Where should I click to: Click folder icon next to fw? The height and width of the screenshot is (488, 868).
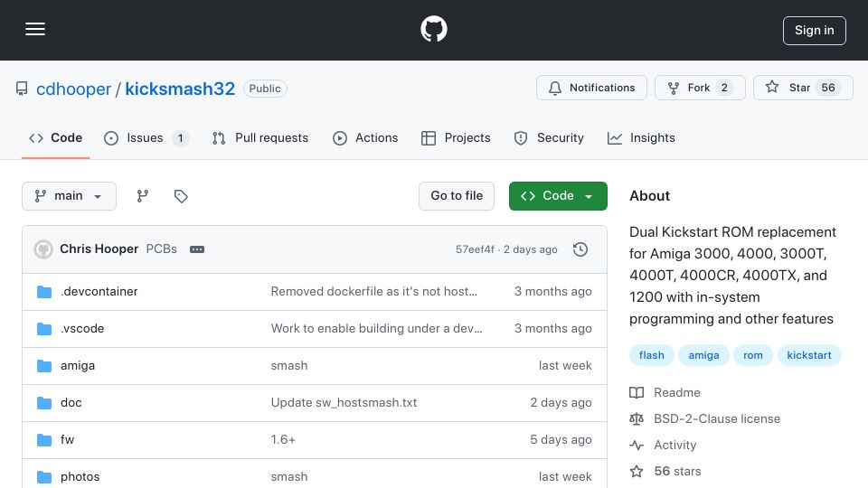tap(44, 440)
